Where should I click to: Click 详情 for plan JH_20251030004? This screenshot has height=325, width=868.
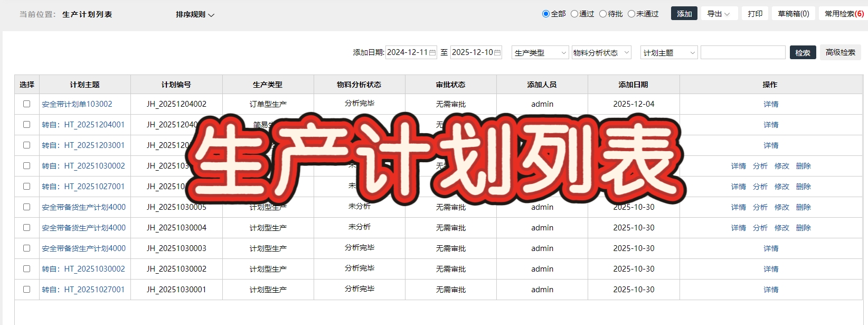point(738,228)
